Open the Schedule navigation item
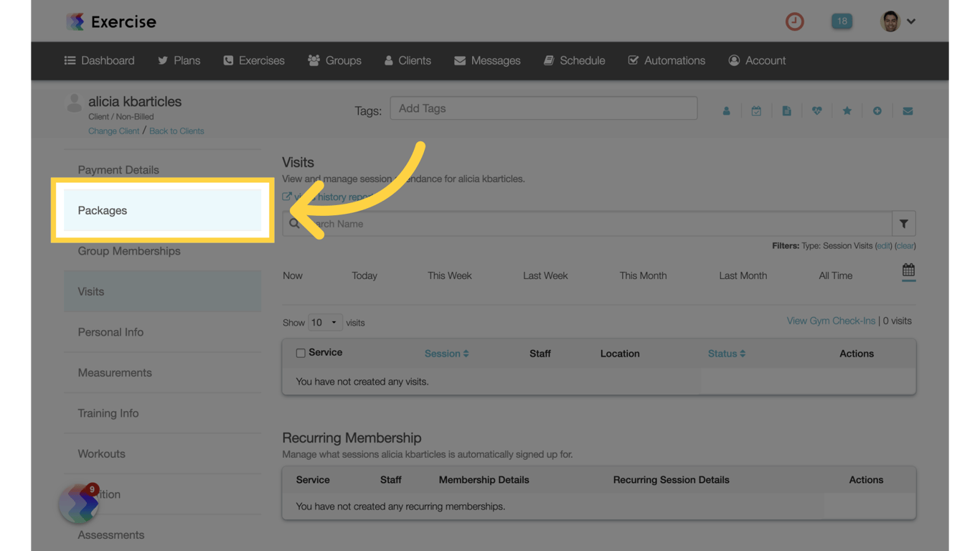This screenshot has width=980, height=551. [575, 61]
